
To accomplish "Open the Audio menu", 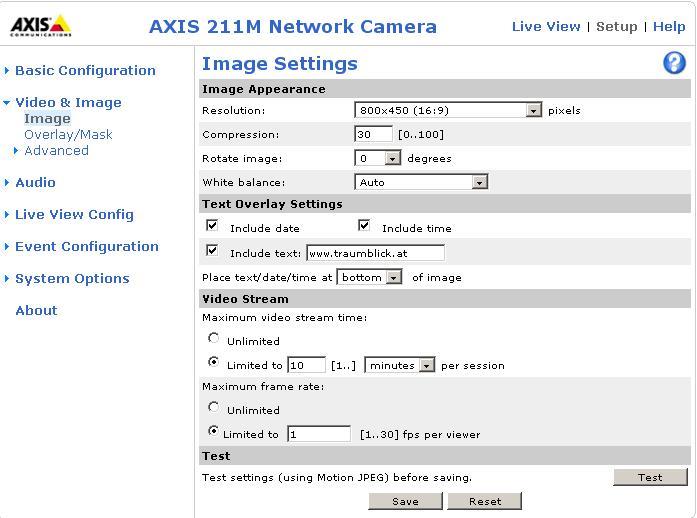I will tap(36, 182).
